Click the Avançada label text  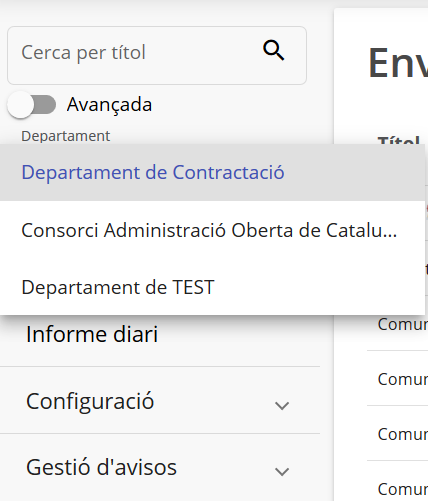pos(109,105)
